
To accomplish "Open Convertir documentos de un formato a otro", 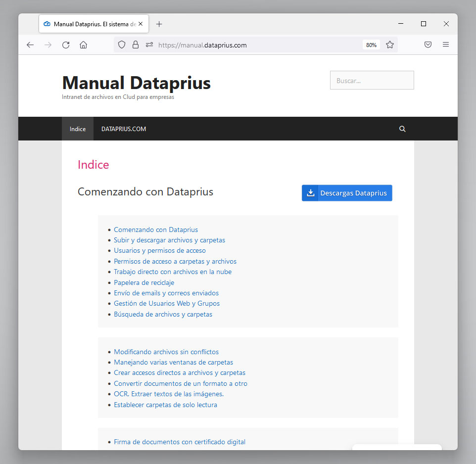I will coord(181,383).
